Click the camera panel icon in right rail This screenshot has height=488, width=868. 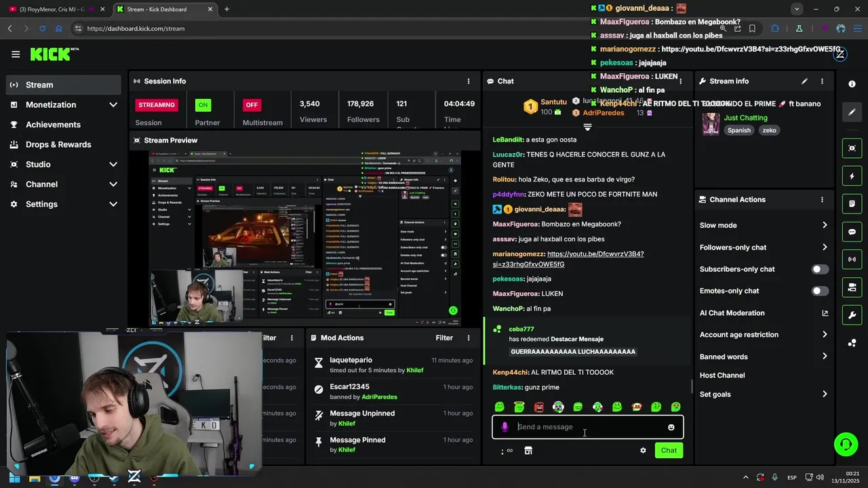point(852,287)
